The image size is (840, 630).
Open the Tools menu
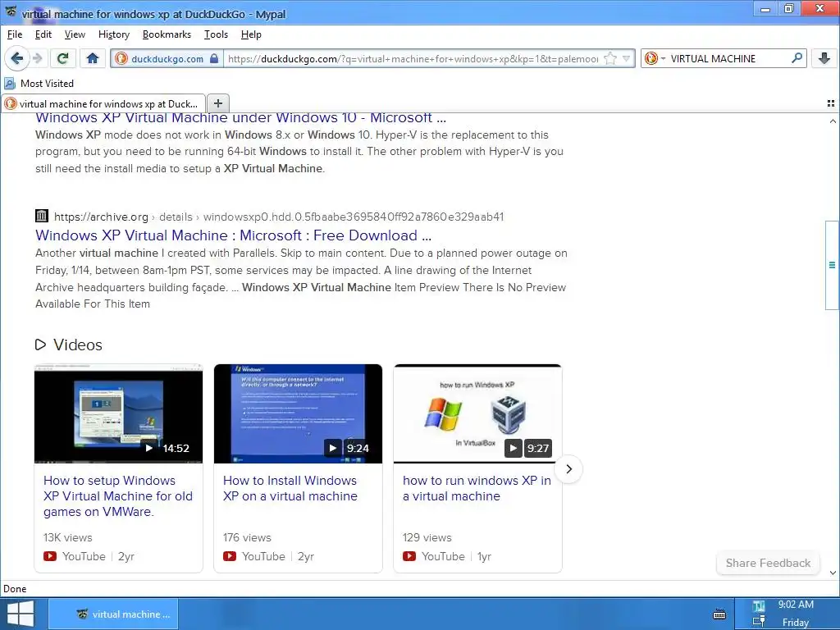click(216, 34)
